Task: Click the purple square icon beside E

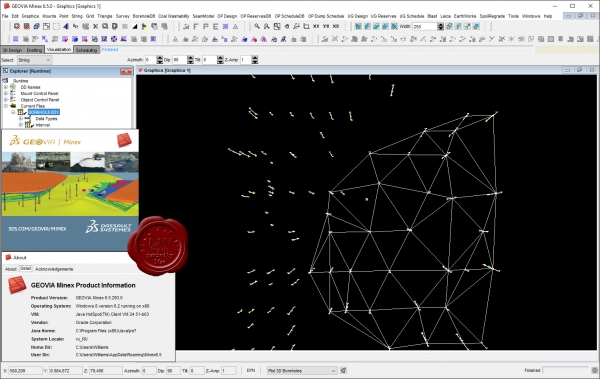Action: pyautogui.click(x=225, y=26)
